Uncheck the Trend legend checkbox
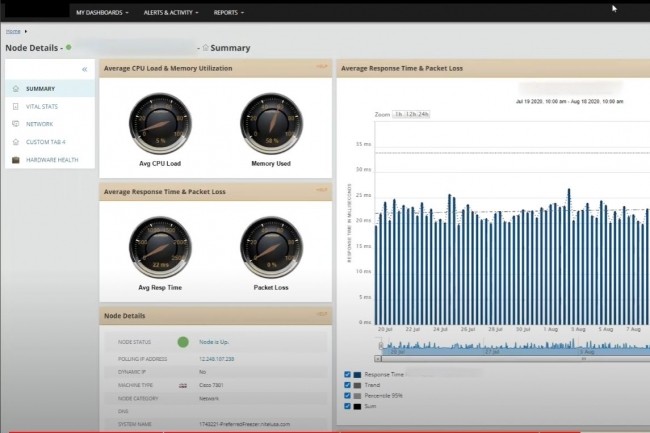Screen dimensions: 650x433 click(x=347, y=385)
